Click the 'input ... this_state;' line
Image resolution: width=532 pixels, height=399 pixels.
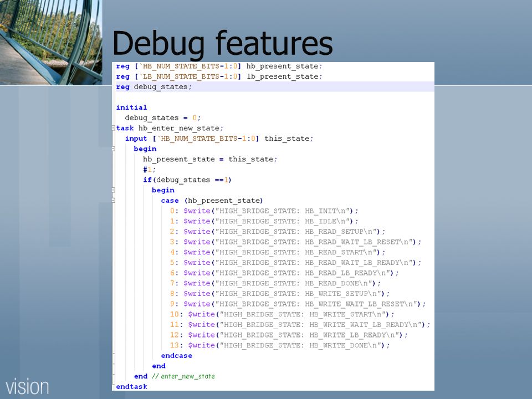[x=219, y=139]
